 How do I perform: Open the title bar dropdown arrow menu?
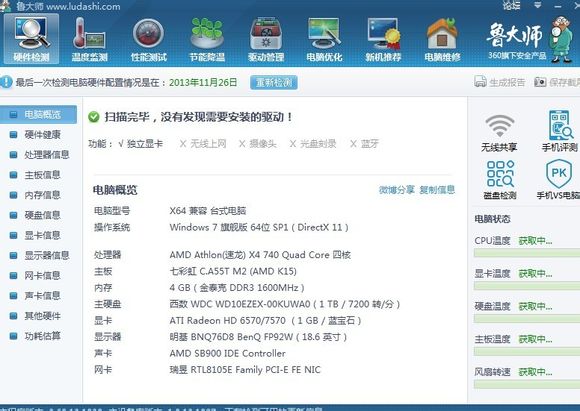[x=537, y=5]
